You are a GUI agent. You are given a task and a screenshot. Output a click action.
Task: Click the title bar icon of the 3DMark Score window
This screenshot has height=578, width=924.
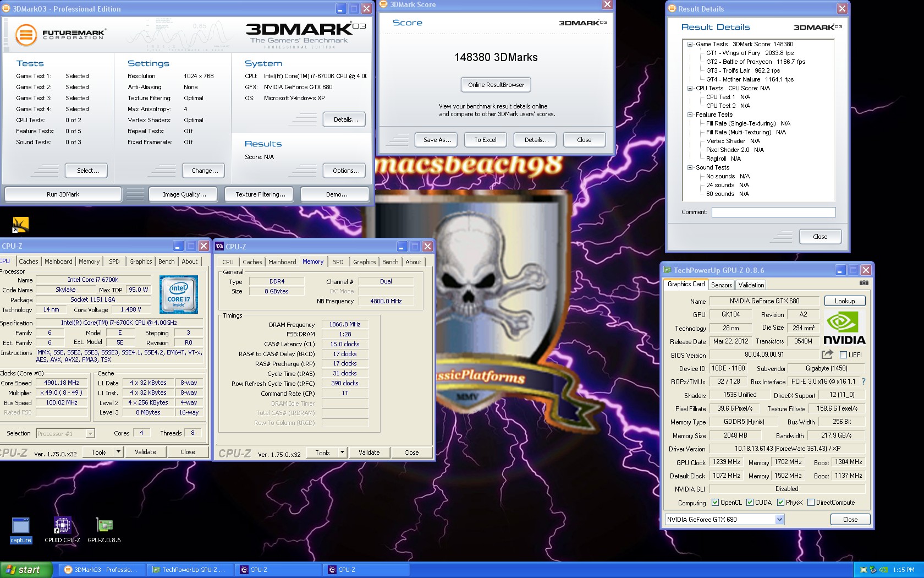383,4
